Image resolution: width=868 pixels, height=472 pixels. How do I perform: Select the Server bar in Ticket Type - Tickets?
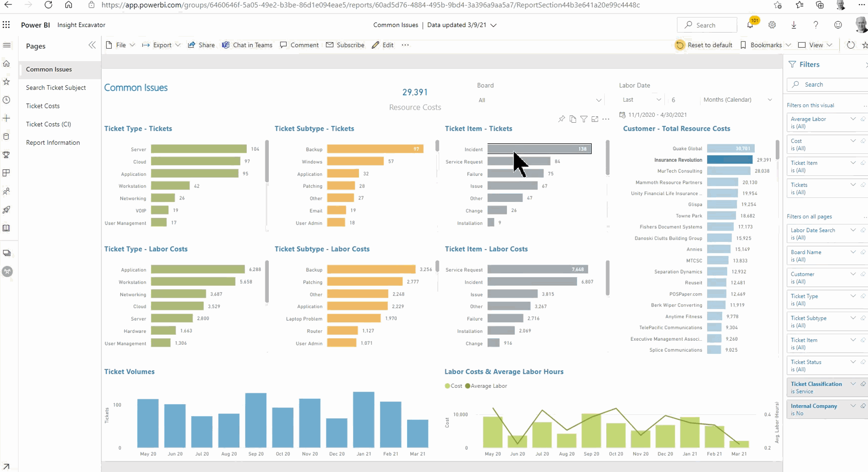click(199, 149)
